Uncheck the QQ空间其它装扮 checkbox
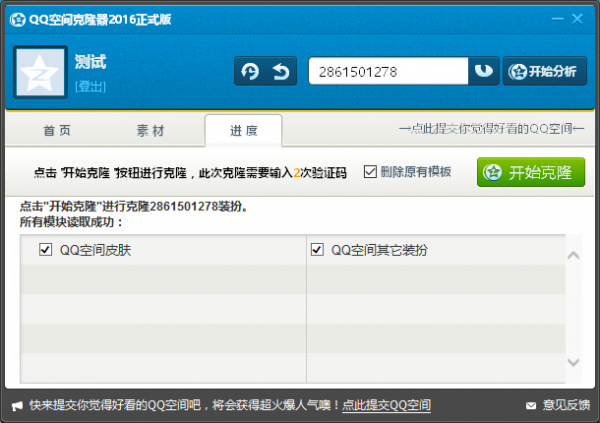 click(317, 250)
